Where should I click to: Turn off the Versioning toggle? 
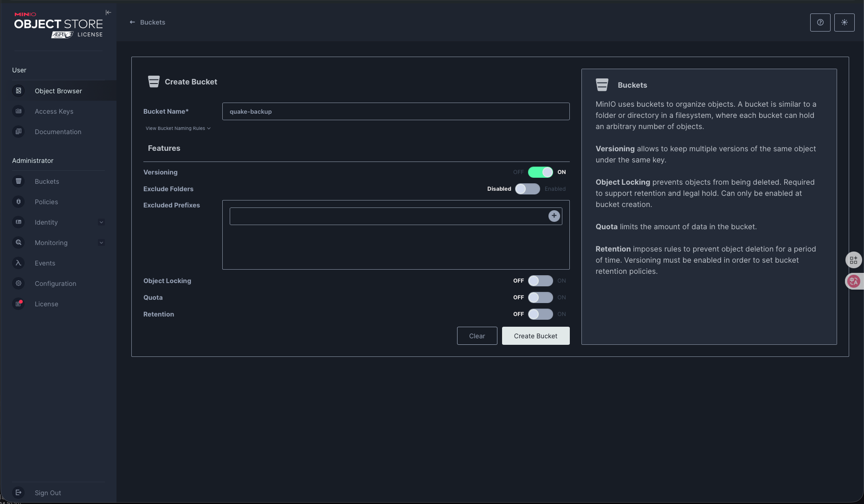540,172
